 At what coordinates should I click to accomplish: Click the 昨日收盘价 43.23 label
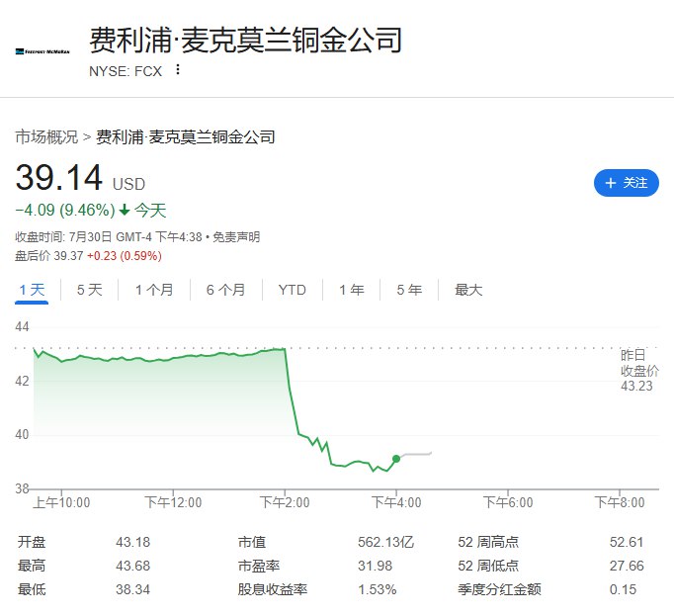(639, 371)
